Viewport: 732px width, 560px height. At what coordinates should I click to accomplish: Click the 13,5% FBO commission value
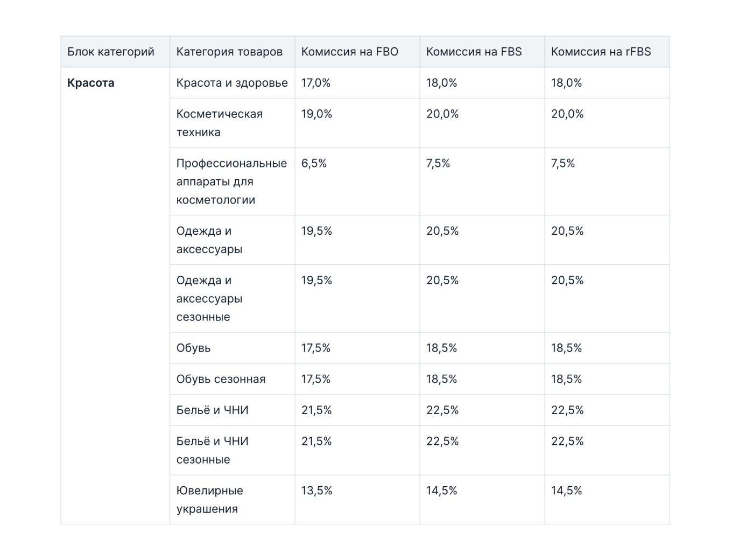[316, 491]
